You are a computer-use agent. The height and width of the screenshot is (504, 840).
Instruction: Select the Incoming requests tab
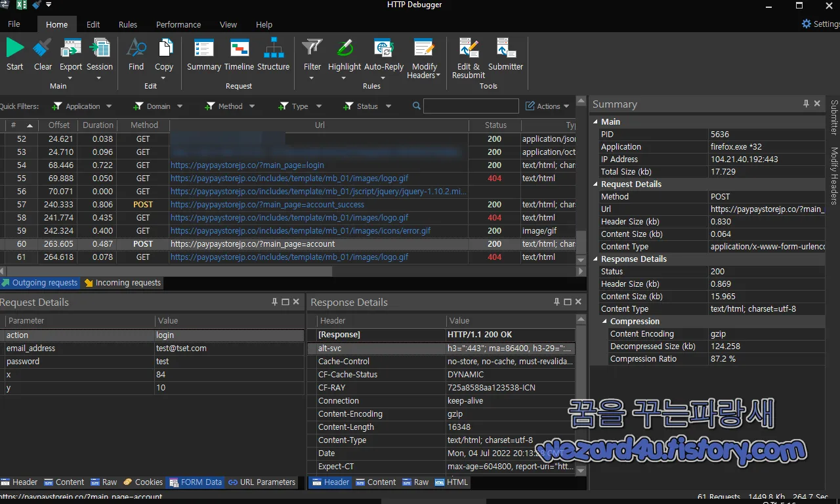[x=122, y=283]
